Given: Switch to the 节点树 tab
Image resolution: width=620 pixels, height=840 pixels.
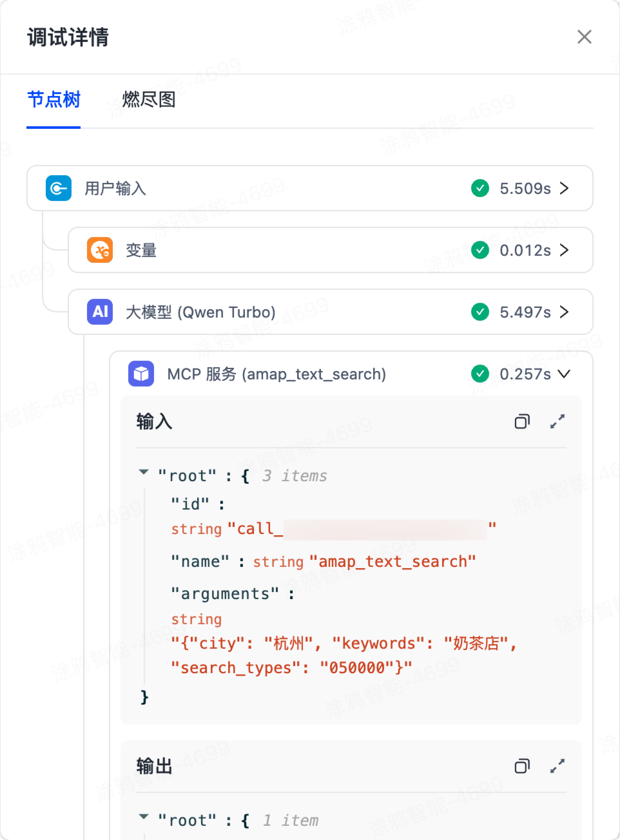Looking at the screenshot, I should point(53,100).
